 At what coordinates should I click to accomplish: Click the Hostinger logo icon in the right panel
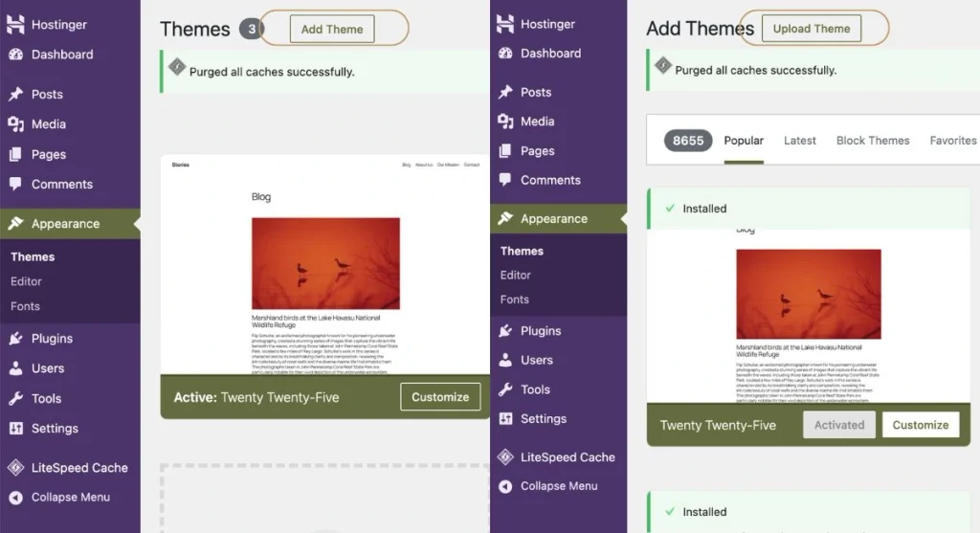(x=505, y=24)
